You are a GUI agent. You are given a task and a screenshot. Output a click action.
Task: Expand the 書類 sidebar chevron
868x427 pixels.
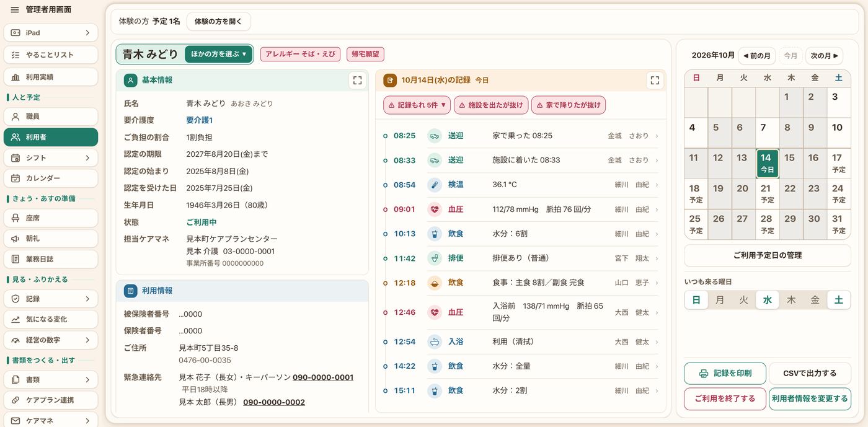point(87,380)
